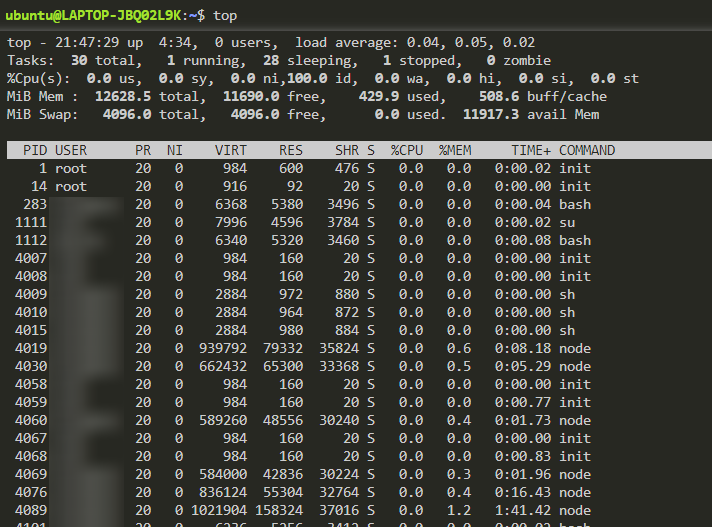Click the COMMAND column header
Viewport: 712px width, 527px height.
pyautogui.click(x=587, y=150)
